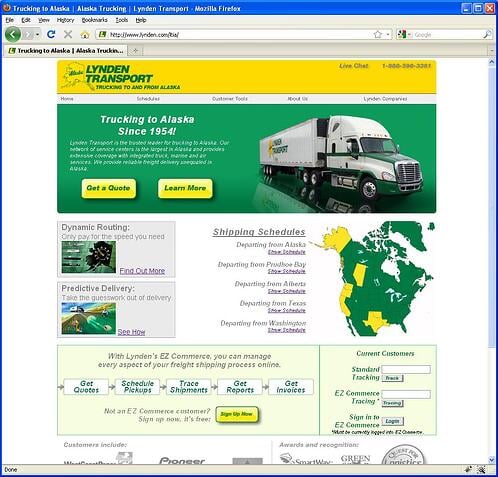Focus the Google search box
The height and width of the screenshot is (477, 498).
(x=447, y=34)
